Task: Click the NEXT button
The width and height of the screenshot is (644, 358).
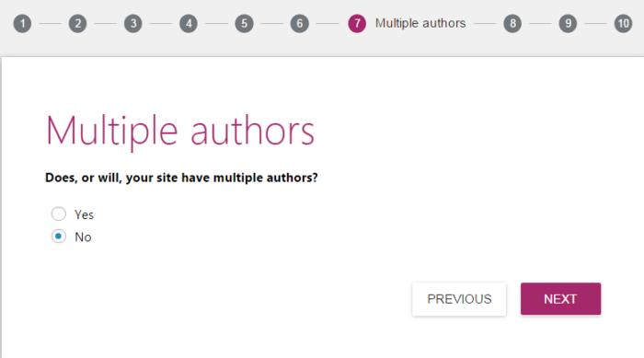Action: (x=560, y=299)
